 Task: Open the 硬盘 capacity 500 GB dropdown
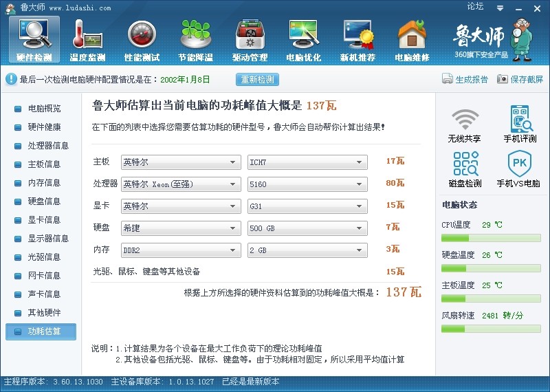coord(307,228)
